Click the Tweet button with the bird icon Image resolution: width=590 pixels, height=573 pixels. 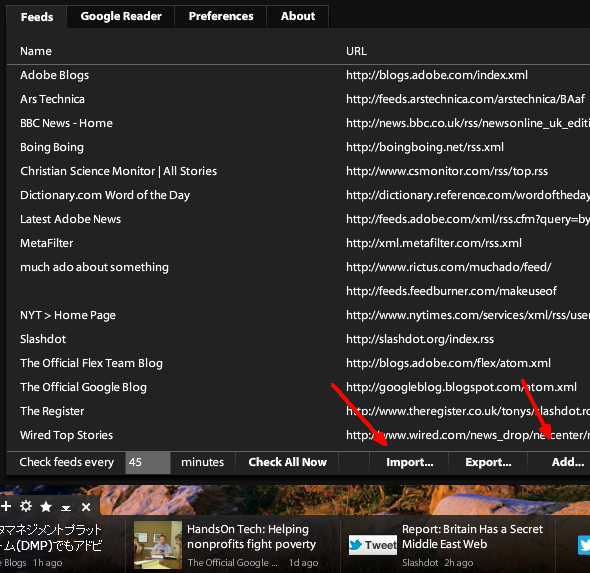[x=373, y=545]
